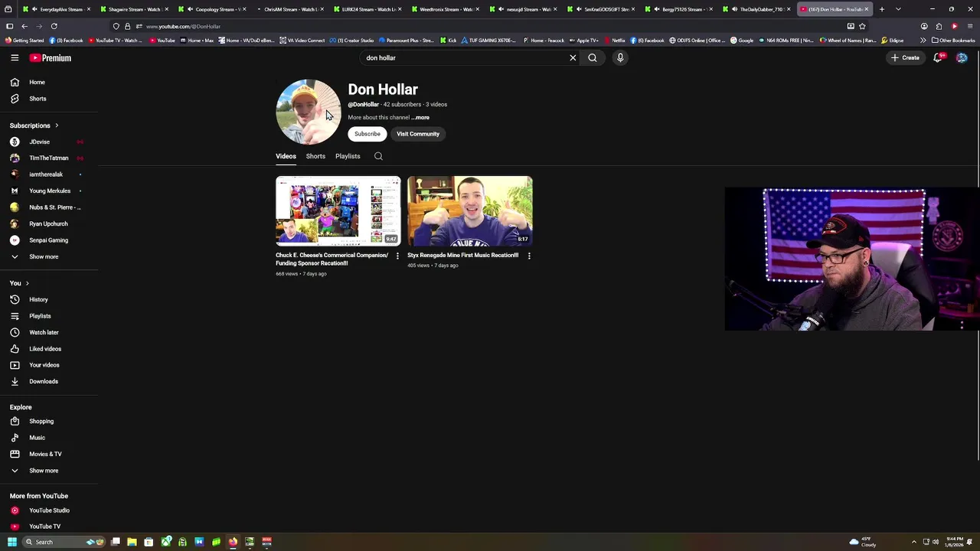Open the list all tabs dropdown arrow

[x=898, y=9]
